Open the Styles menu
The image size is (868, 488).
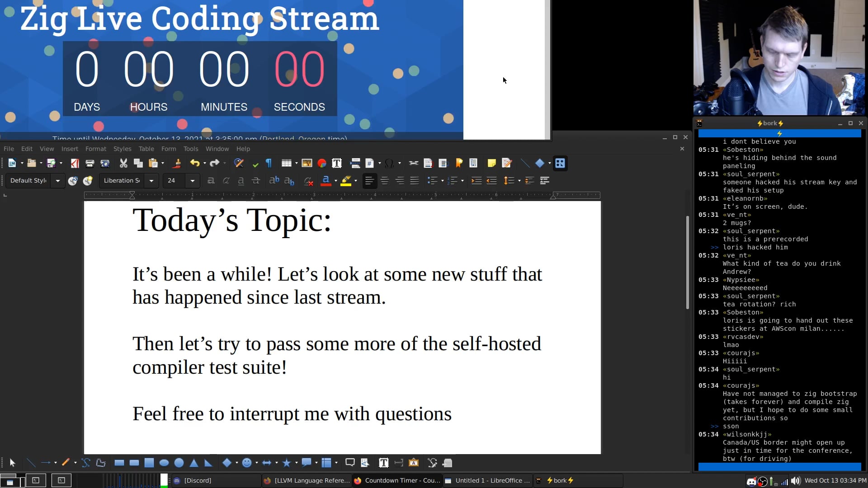122,149
